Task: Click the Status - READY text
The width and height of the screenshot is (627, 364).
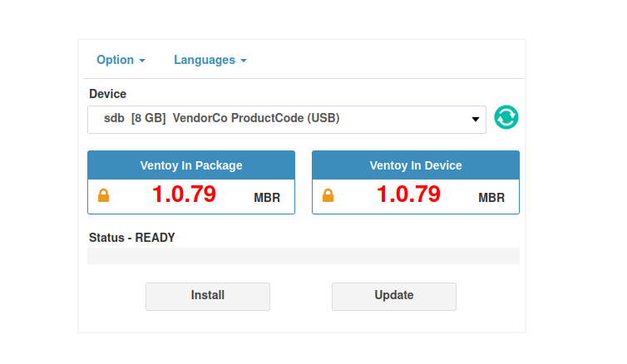Action: (x=132, y=237)
